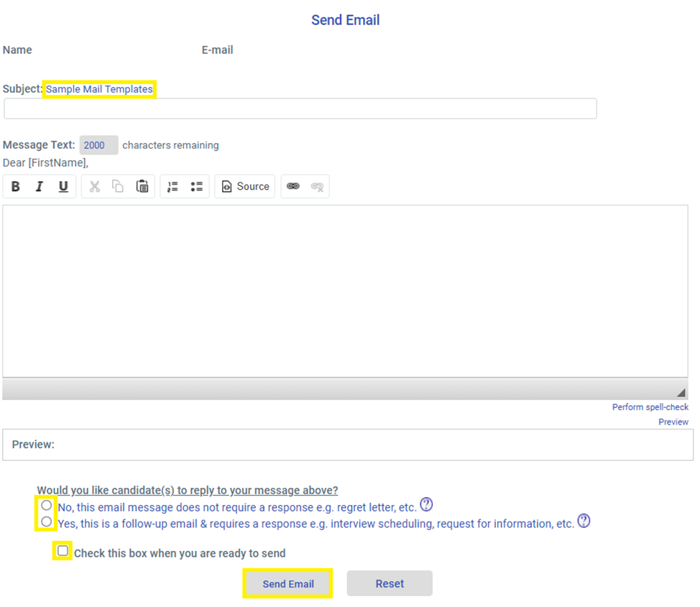Click the Paste clipboard icon
The height and width of the screenshot is (607, 700).
pyautogui.click(x=142, y=187)
